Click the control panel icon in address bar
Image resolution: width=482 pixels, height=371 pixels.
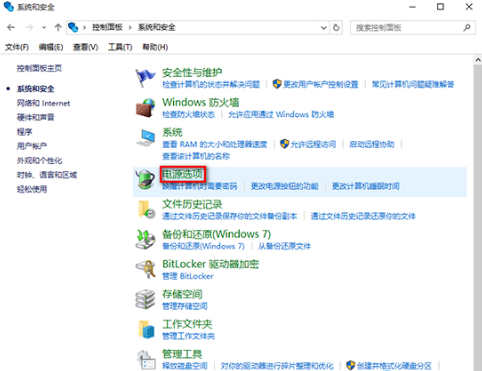[73, 27]
